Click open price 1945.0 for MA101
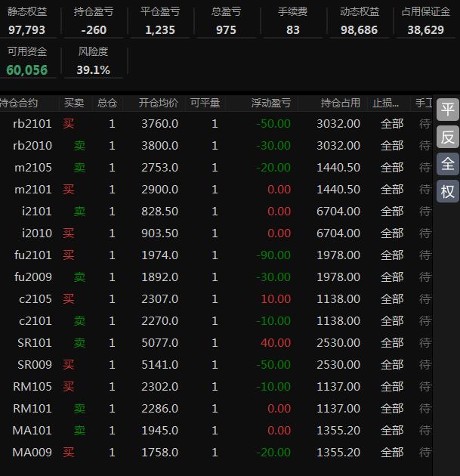The height and width of the screenshot is (476, 460). tap(159, 430)
